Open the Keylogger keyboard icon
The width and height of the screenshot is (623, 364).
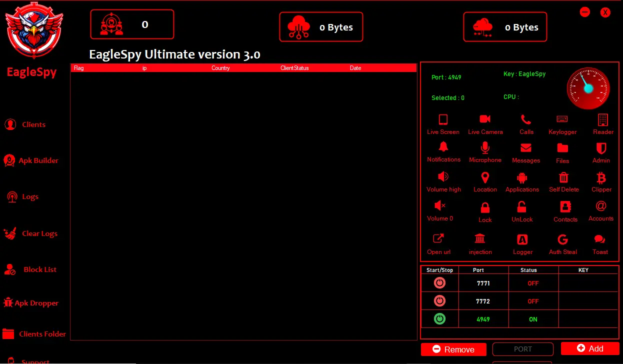tap(562, 119)
